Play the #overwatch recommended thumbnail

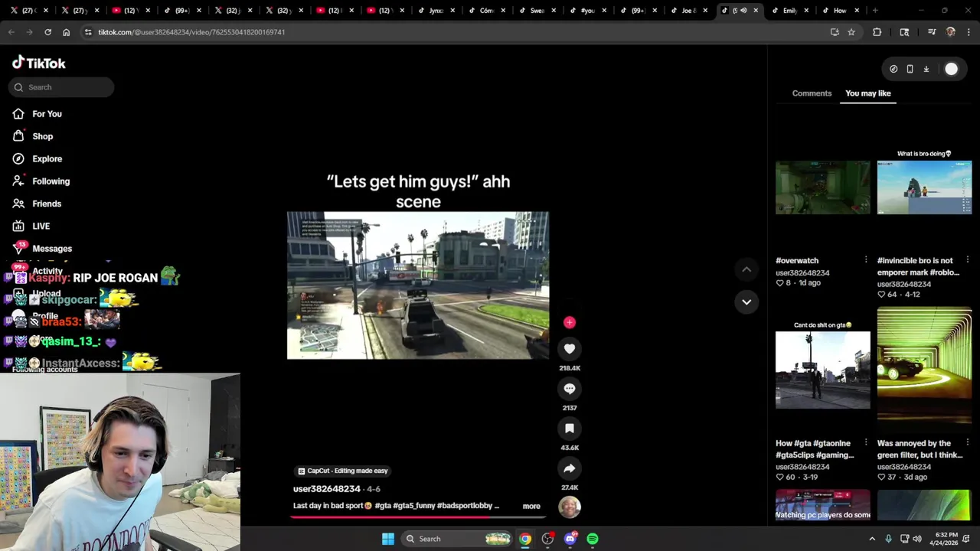click(x=822, y=187)
